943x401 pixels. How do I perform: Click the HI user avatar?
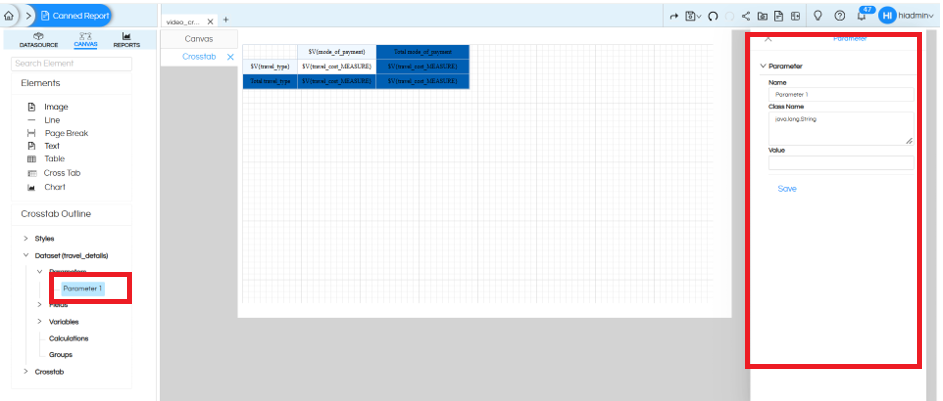point(887,16)
